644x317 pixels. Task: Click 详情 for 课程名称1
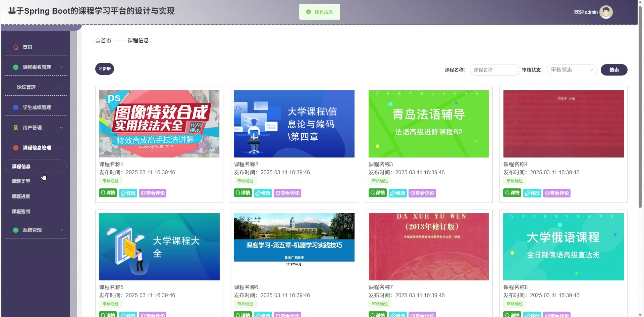(x=108, y=193)
